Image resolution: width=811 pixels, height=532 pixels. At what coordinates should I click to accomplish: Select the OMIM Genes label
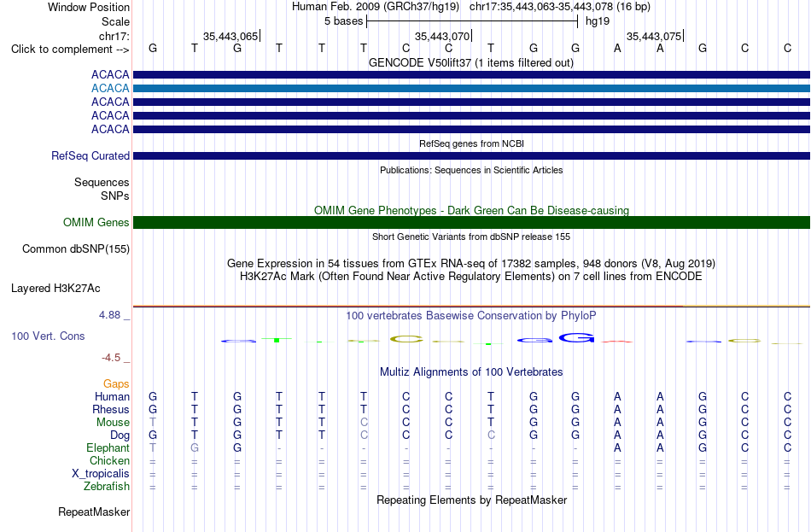tap(96, 223)
